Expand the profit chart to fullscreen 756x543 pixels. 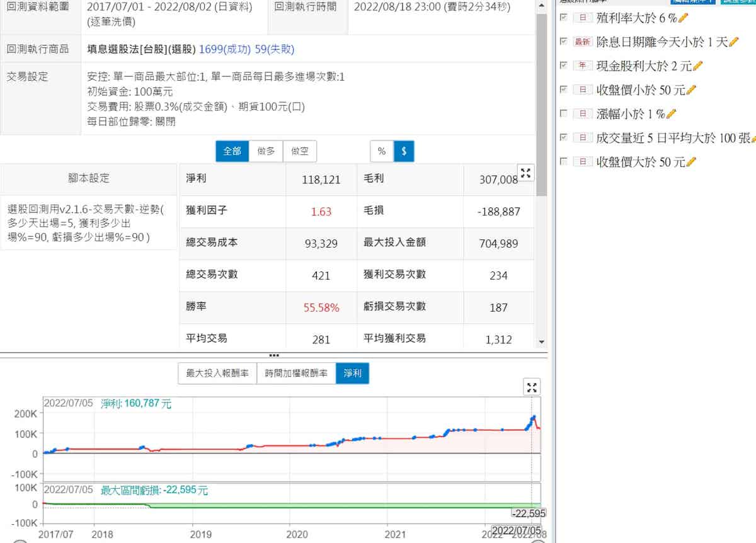(x=532, y=388)
